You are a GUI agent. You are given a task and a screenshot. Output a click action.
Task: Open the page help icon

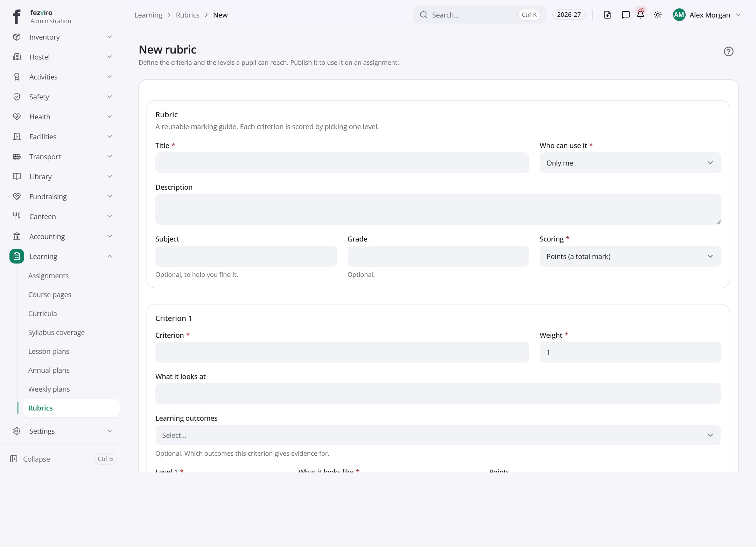coord(728,52)
